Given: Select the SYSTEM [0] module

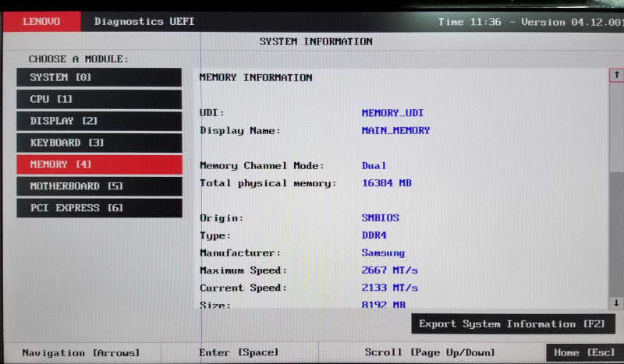Looking at the screenshot, I should coord(99,77).
